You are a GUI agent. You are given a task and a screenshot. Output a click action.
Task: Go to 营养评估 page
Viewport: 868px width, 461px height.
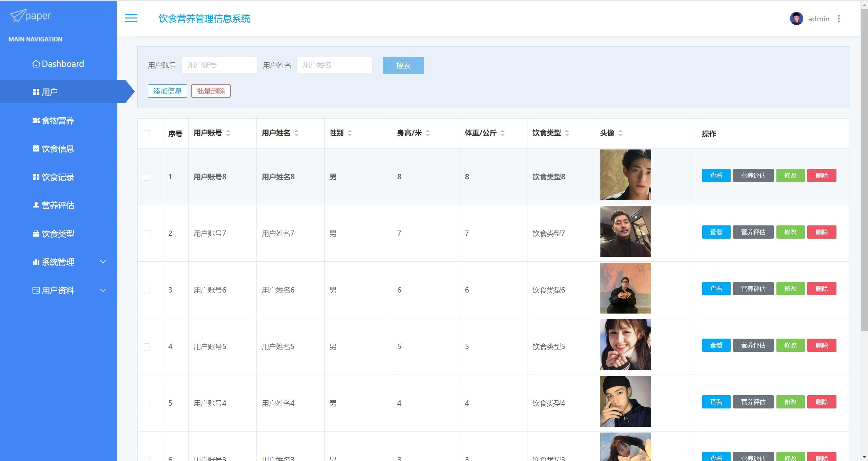coord(59,205)
